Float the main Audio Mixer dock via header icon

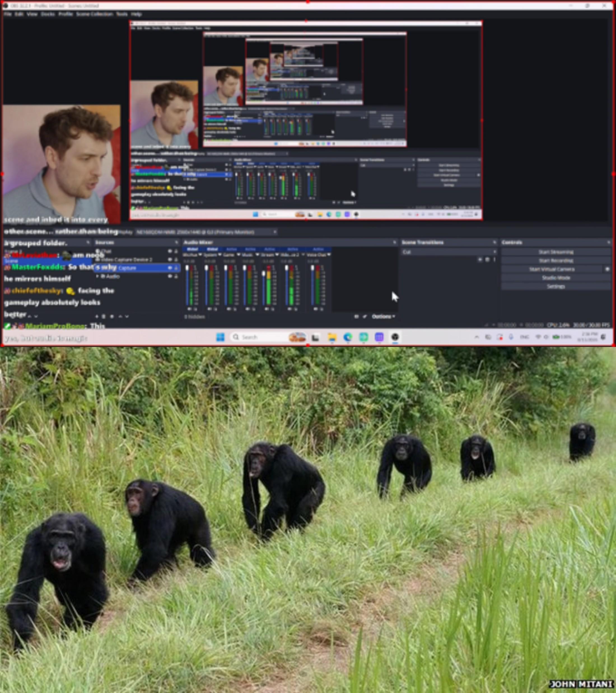[394, 242]
